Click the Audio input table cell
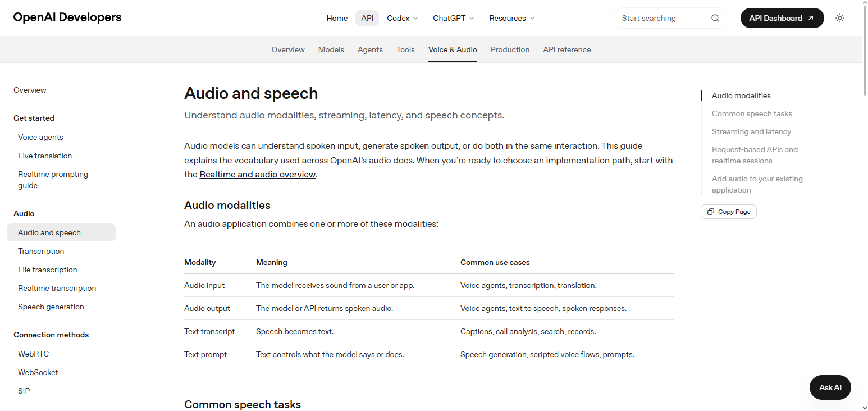This screenshot has width=868, height=411. tap(204, 285)
